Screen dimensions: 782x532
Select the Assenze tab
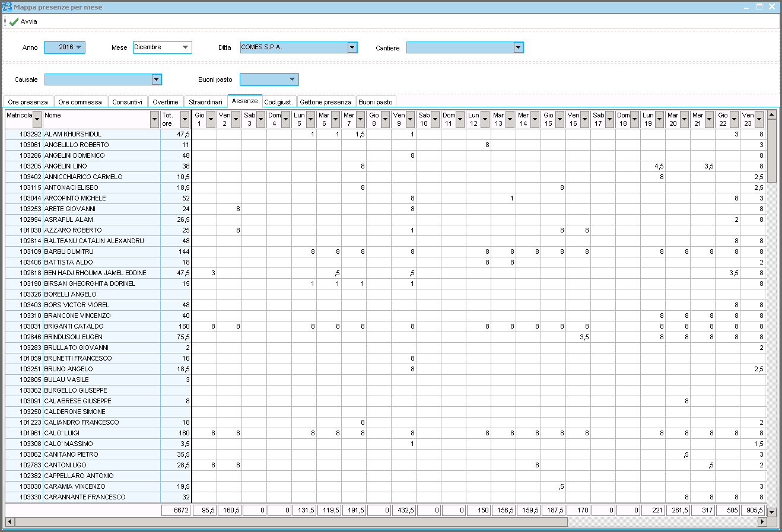click(244, 101)
